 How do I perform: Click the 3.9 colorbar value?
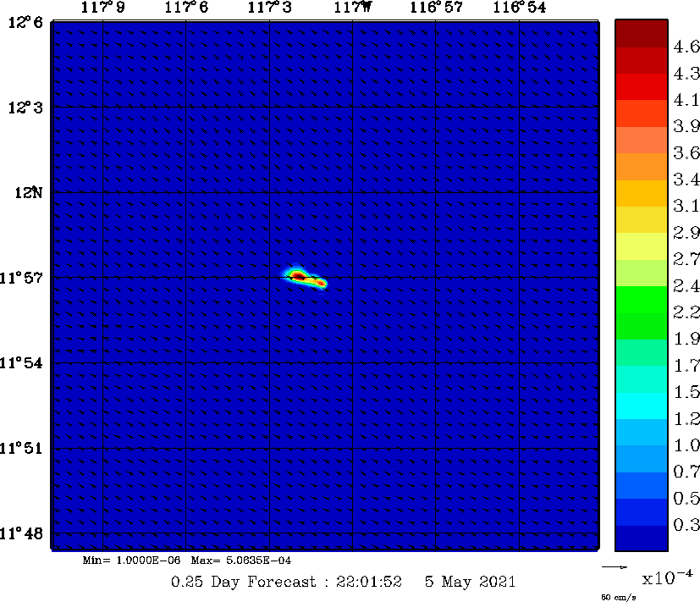[686, 126]
